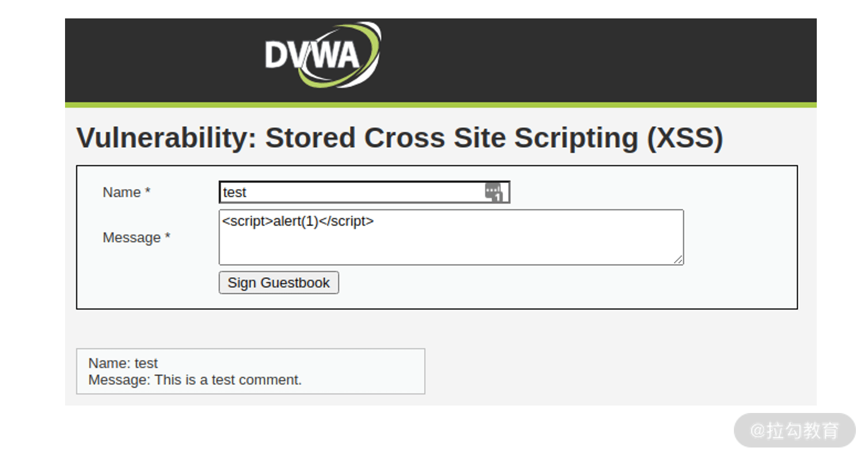Click the dark header banner background
Image resolution: width=868 pixels, height=459 pixels.
click(x=576, y=60)
